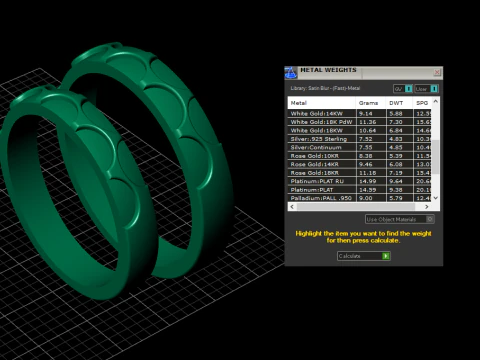Select the Silver:Continuum row
480x360 pixels.
360,147
